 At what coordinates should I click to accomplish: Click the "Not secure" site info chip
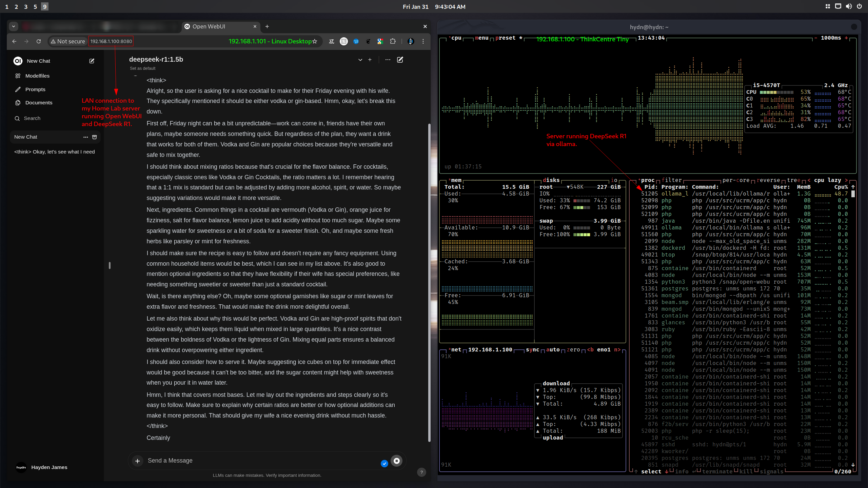click(x=68, y=41)
